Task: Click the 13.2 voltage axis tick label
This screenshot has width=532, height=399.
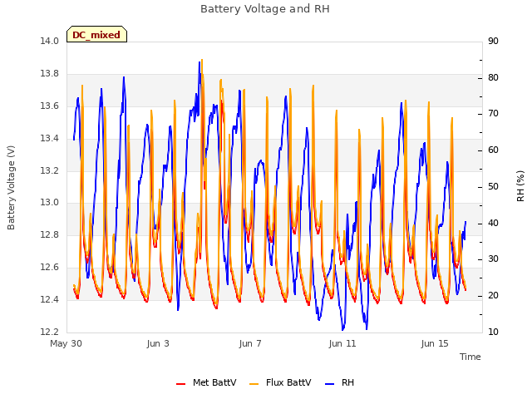Action: (50, 170)
